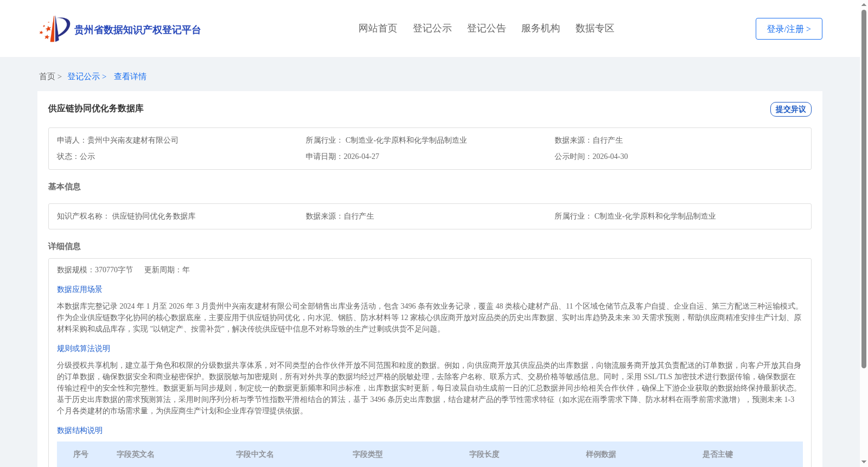Go to 网站首页 nav item
The height and width of the screenshot is (467, 868).
click(x=378, y=28)
